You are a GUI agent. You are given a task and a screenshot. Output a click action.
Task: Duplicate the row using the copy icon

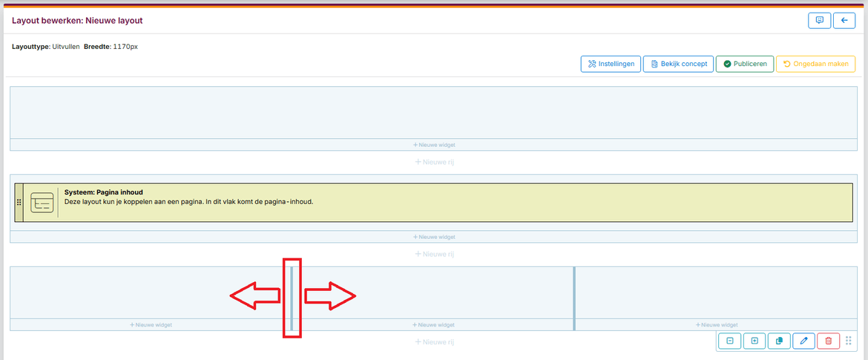click(779, 341)
